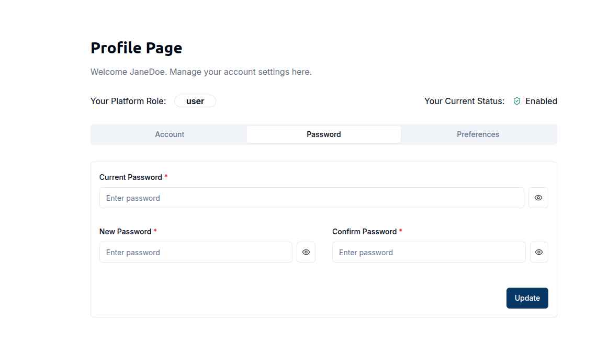Click the Update button
Screen dimensions: 597x364
527,298
